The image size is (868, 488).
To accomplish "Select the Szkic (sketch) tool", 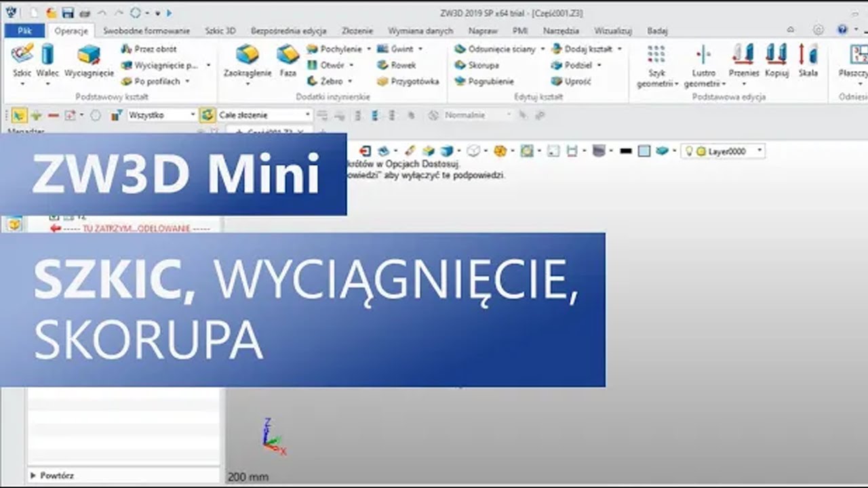I will (x=22, y=61).
